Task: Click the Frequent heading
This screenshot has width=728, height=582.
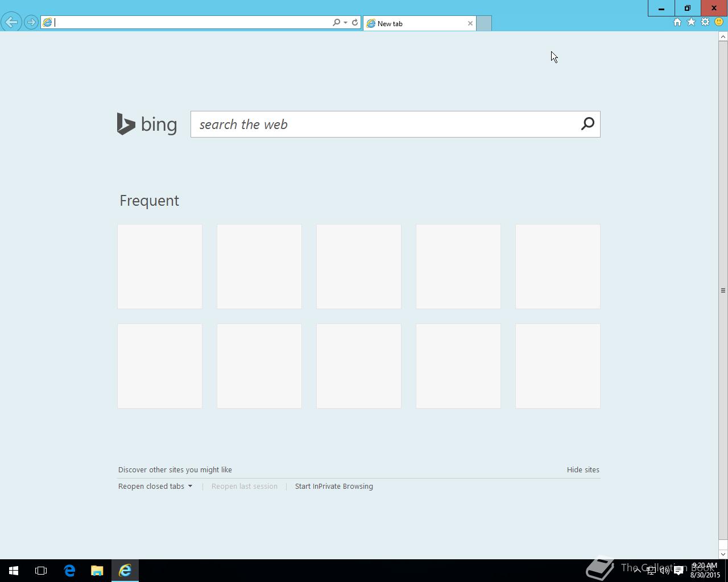Action: point(149,201)
